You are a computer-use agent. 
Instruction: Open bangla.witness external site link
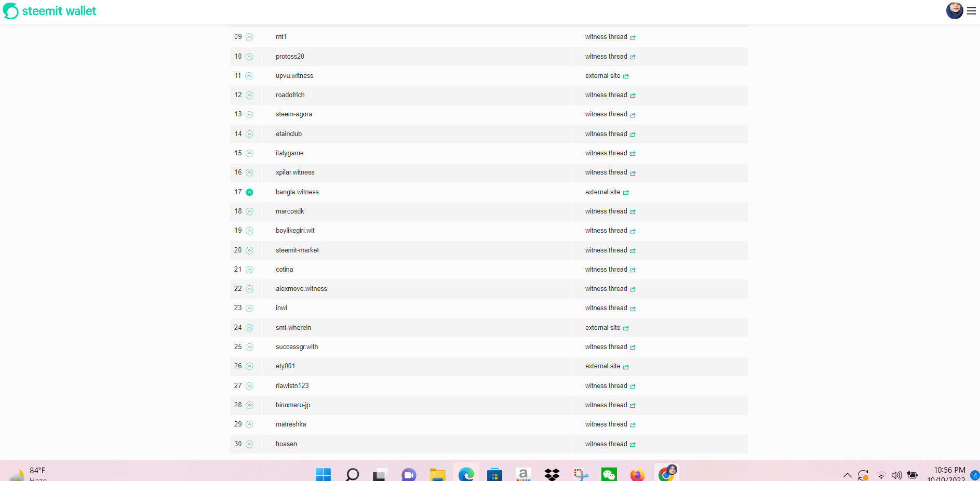607,192
